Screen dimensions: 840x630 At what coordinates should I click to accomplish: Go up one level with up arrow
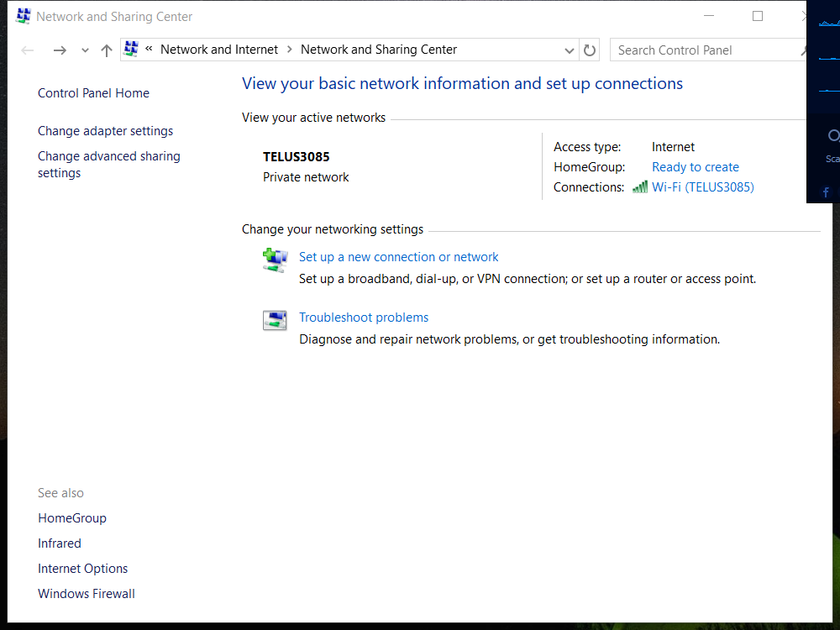(106, 50)
